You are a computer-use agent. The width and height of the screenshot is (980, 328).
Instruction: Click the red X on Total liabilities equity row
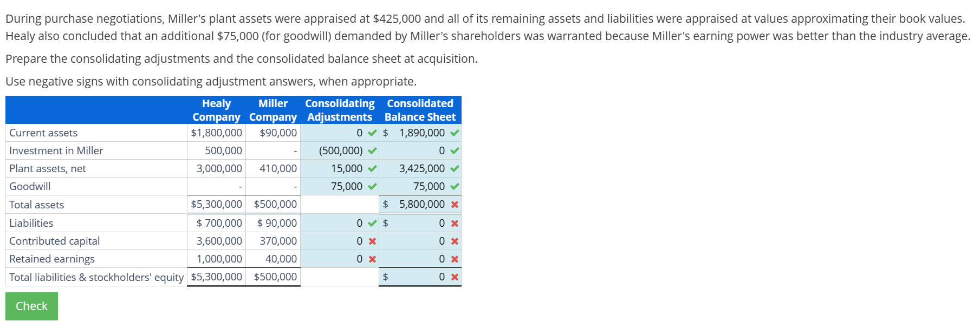(454, 277)
